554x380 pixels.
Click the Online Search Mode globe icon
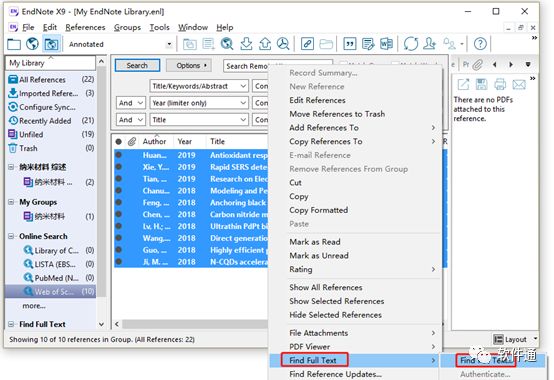32,44
